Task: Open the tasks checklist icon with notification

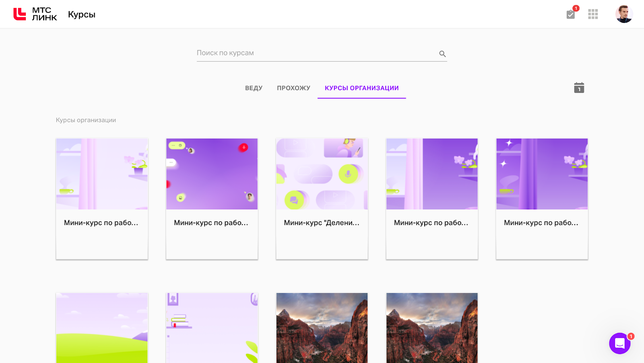Action: point(571,14)
